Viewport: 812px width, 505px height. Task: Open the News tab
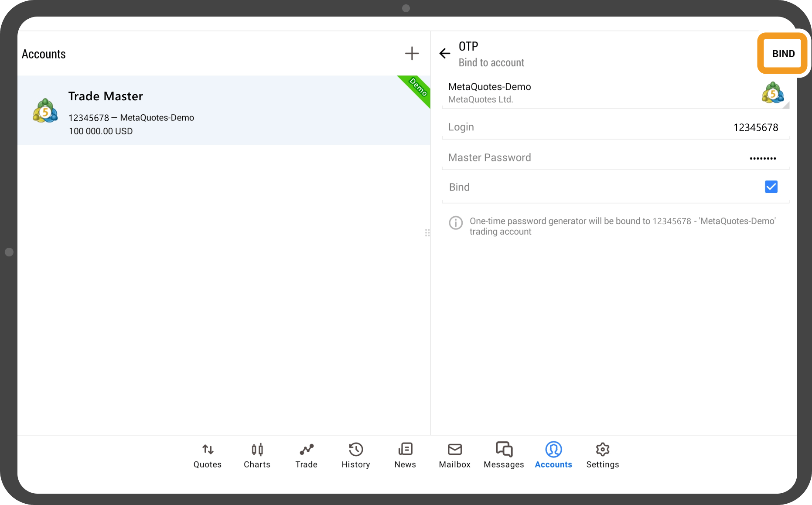click(x=405, y=456)
